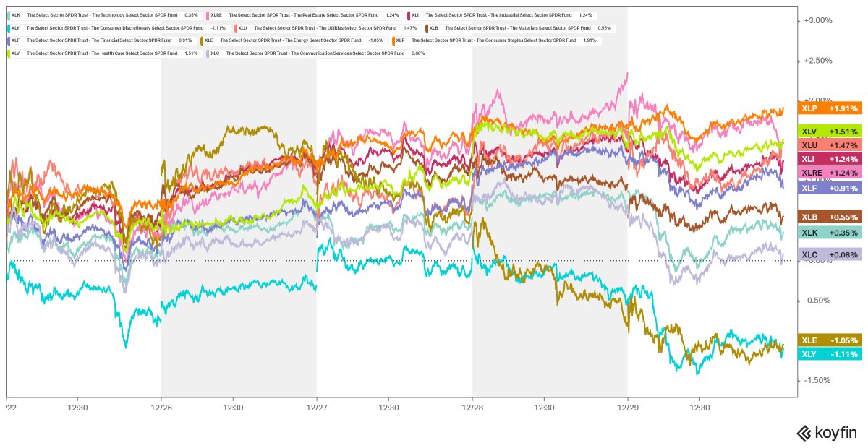The width and height of the screenshot is (868, 448).
Task: Click the koyfin logo
Action: (827, 433)
